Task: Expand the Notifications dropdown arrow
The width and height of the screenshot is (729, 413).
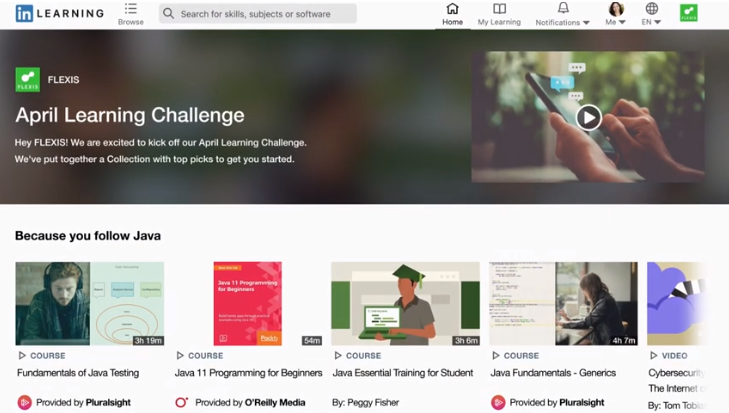Action: point(586,22)
